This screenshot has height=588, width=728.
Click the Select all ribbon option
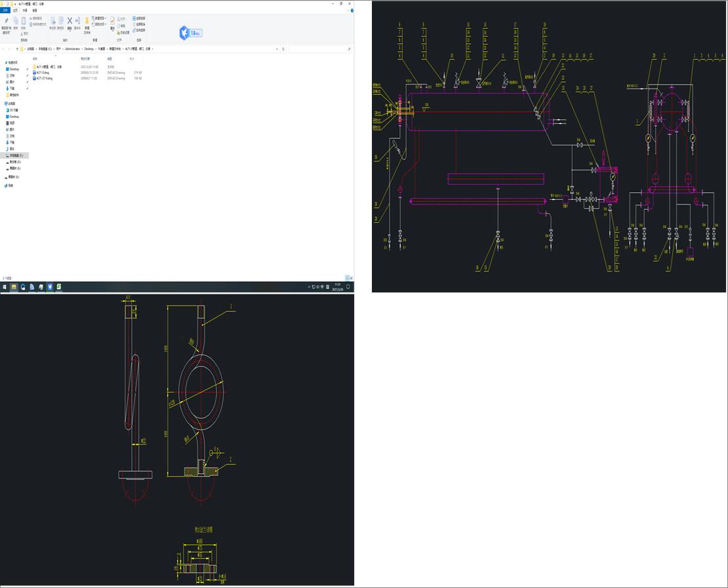(x=140, y=18)
